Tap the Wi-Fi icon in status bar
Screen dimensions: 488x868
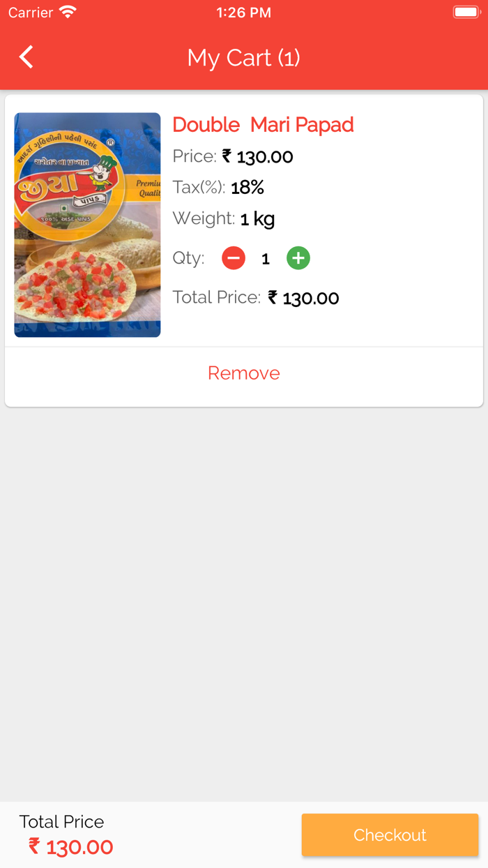click(x=67, y=11)
